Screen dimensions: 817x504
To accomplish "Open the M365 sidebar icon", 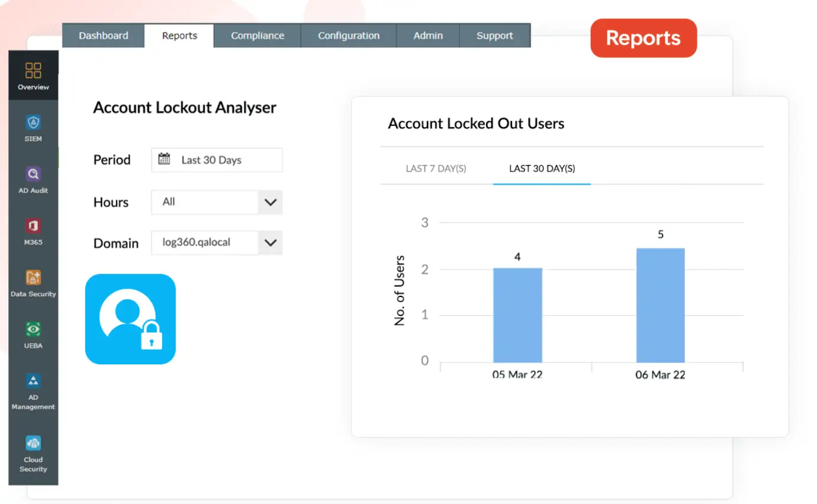I will coord(33,225).
